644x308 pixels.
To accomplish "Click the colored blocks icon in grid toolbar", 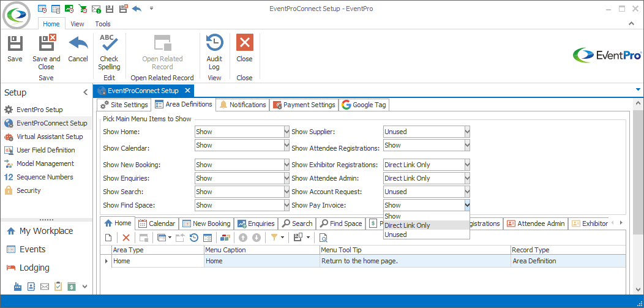I will [x=225, y=238].
